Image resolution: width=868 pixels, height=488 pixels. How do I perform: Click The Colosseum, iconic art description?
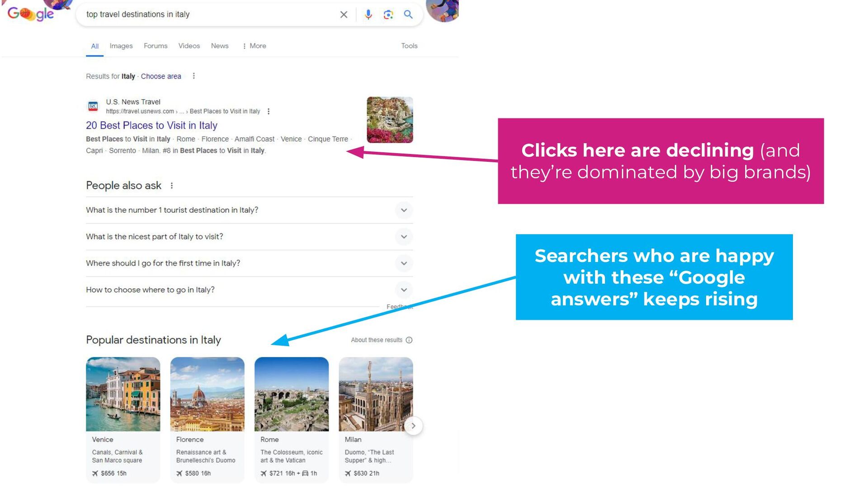(292, 456)
